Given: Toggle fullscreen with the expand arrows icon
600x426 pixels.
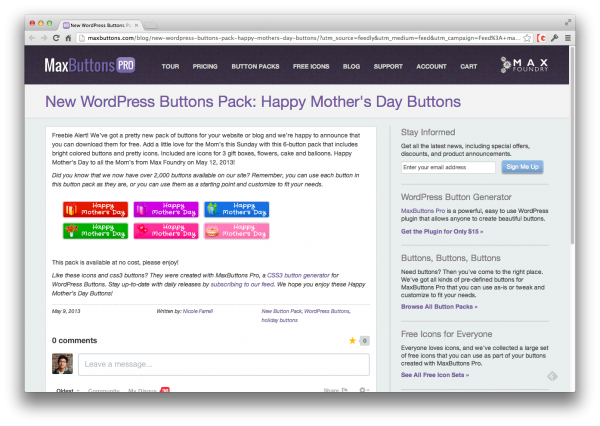Looking at the screenshot, I should 568,23.
